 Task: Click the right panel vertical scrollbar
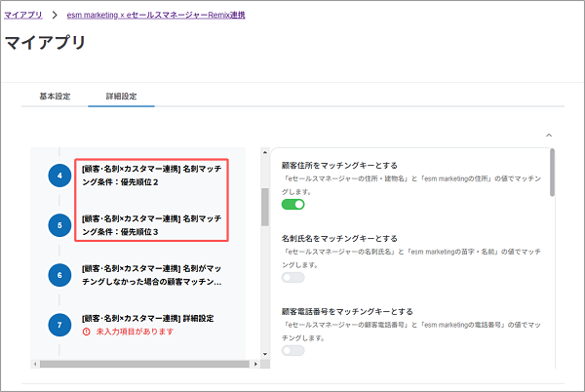coord(552,172)
